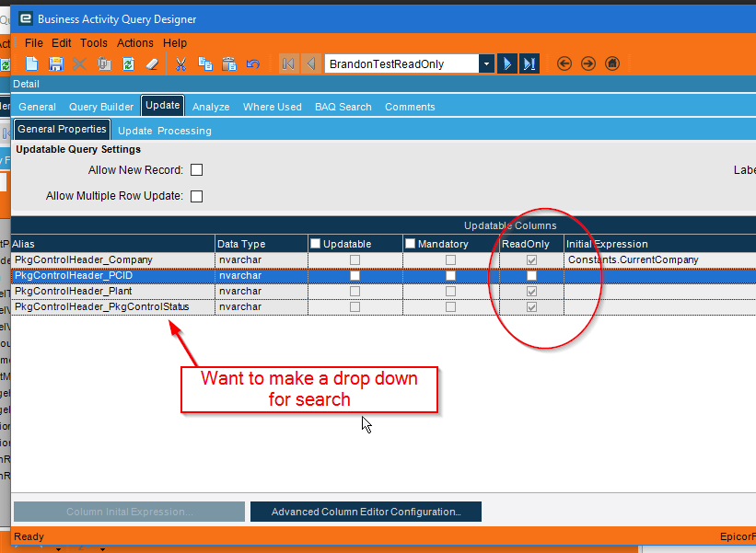Check Updatable for PkgControlHeader_Company row
Viewport: 756px width, 553px height.
point(355,260)
